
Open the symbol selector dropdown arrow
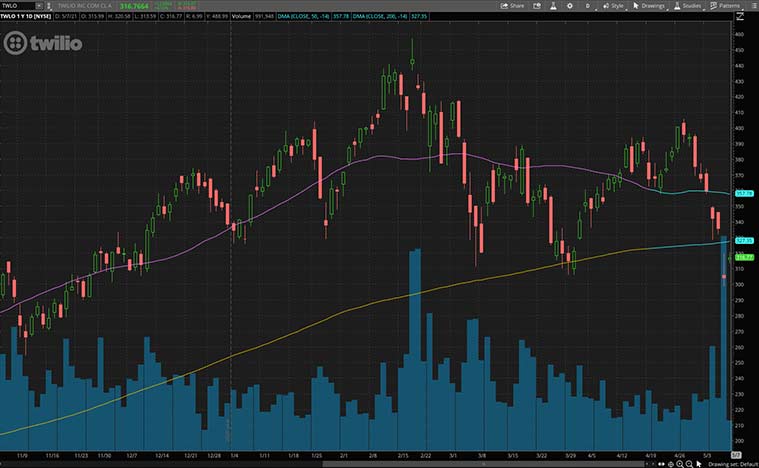(50, 5)
